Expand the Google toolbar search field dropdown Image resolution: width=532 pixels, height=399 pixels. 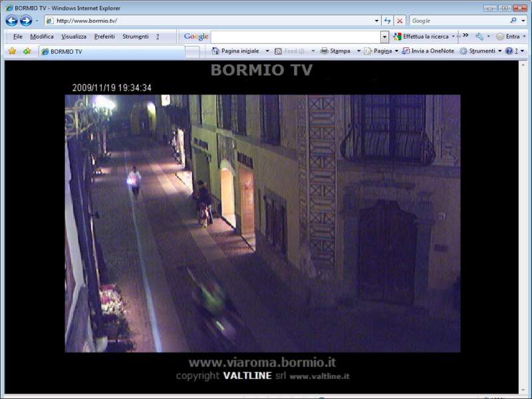point(384,37)
